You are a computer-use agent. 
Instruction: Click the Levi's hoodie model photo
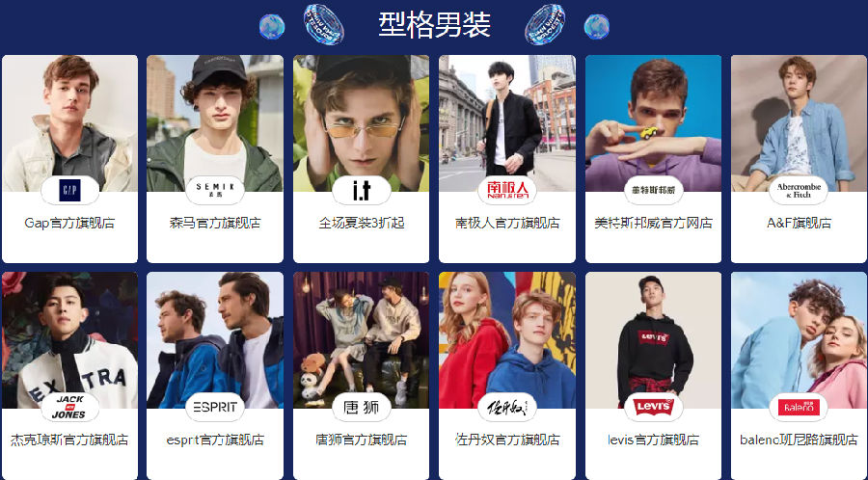click(653, 340)
